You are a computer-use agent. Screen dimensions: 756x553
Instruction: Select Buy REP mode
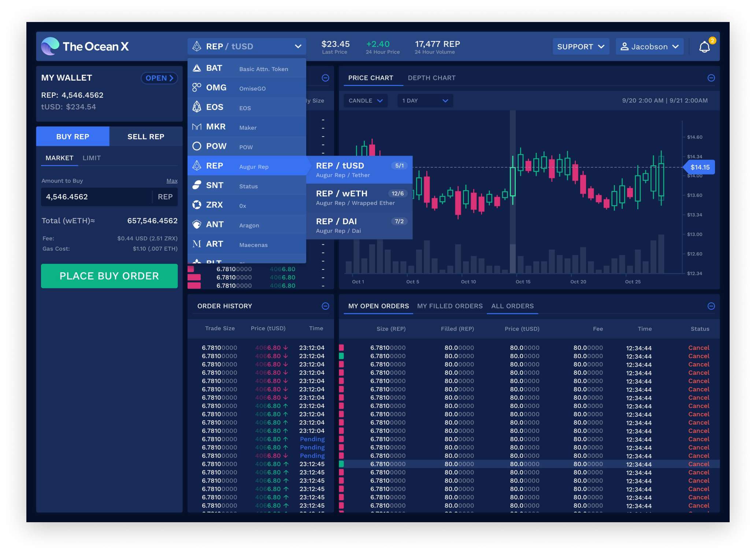pos(73,137)
